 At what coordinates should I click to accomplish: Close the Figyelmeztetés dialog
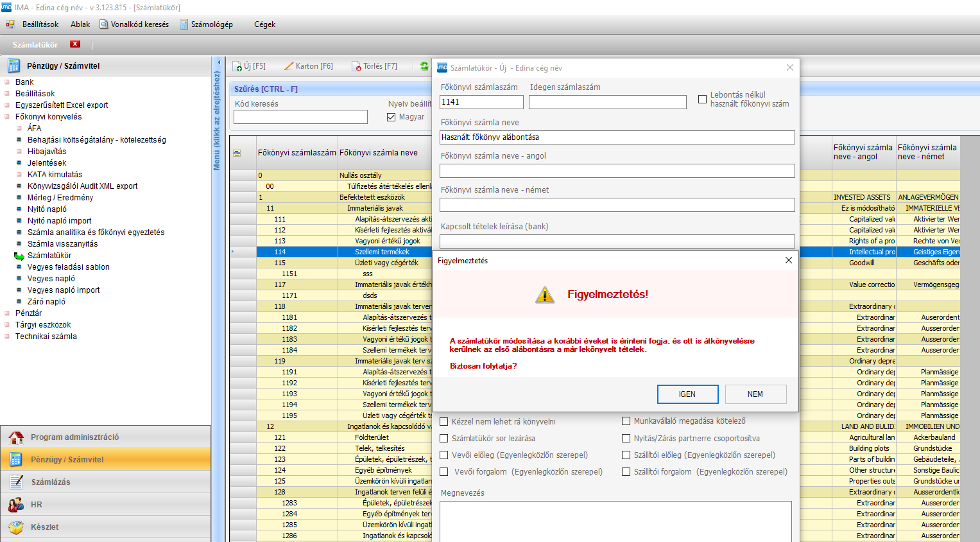click(x=789, y=260)
